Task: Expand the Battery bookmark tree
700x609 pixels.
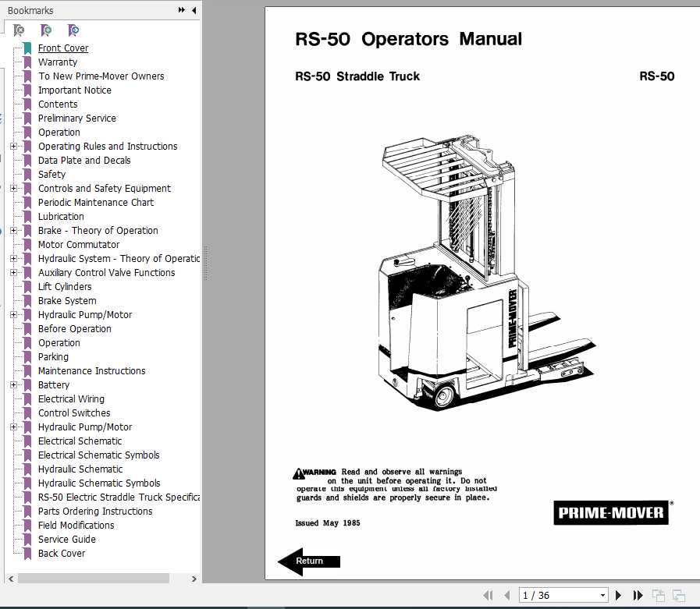Action: click(14, 384)
